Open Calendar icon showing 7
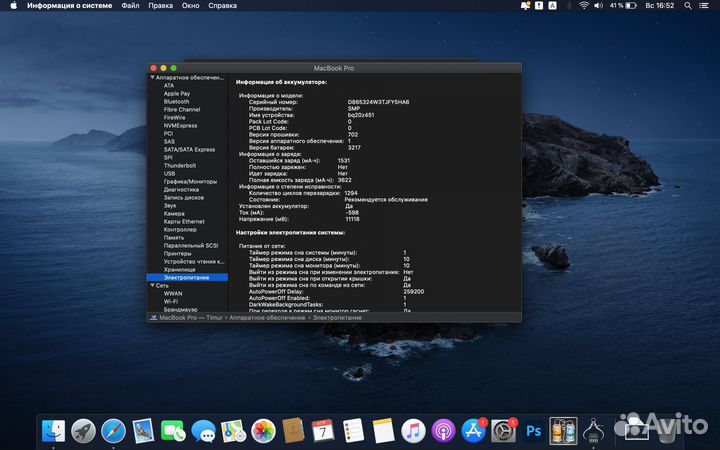Screen dimensions: 720x450 click(323, 431)
